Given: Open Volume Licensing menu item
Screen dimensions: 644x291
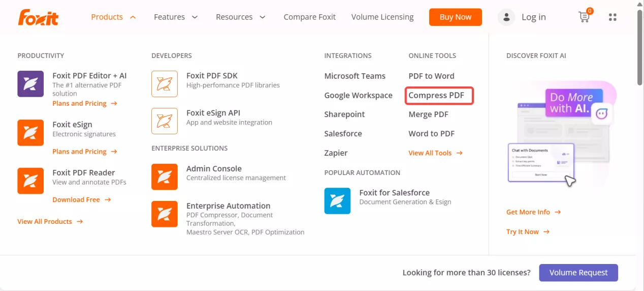Looking at the screenshot, I should point(382,17).
